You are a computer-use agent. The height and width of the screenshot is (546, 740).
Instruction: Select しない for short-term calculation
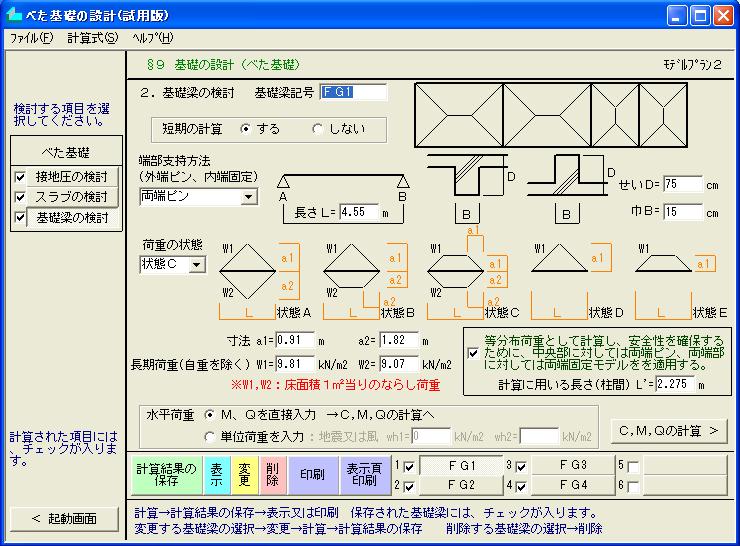[x=318, y=129]
